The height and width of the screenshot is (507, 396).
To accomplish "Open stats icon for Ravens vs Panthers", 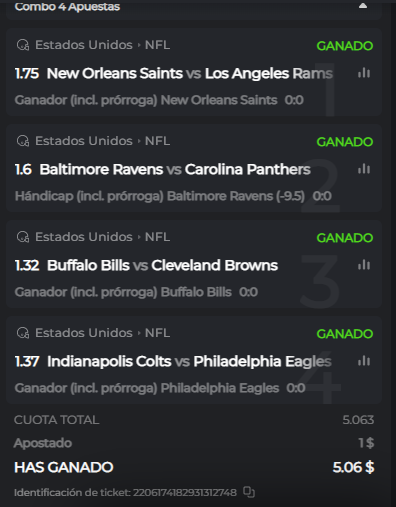I will pyautogui.click(x=364, y=169).
